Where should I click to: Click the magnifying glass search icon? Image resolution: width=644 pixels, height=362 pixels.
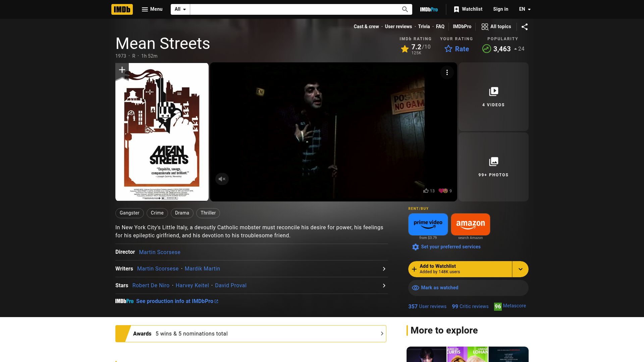click(x=405, y=9)
